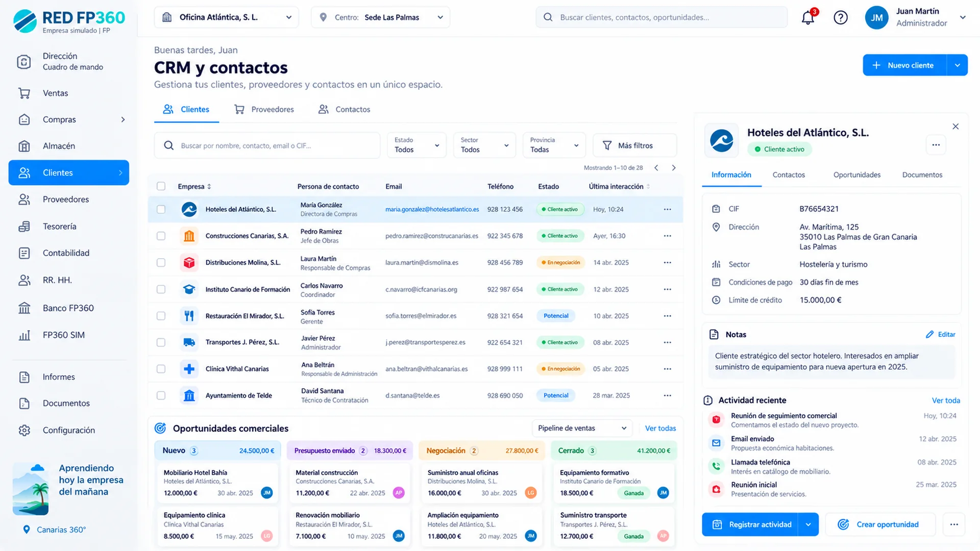Open the Mobiliario Hotel Bahía opportunity card
Viewport: 980px width, 551px height.
217,483
